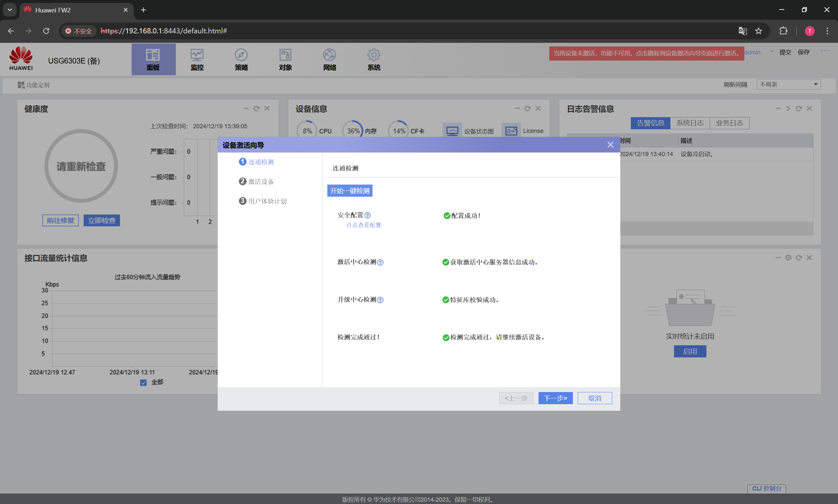Open the 系统 system gear icon
838x504 pixels.
pos(373,55)
